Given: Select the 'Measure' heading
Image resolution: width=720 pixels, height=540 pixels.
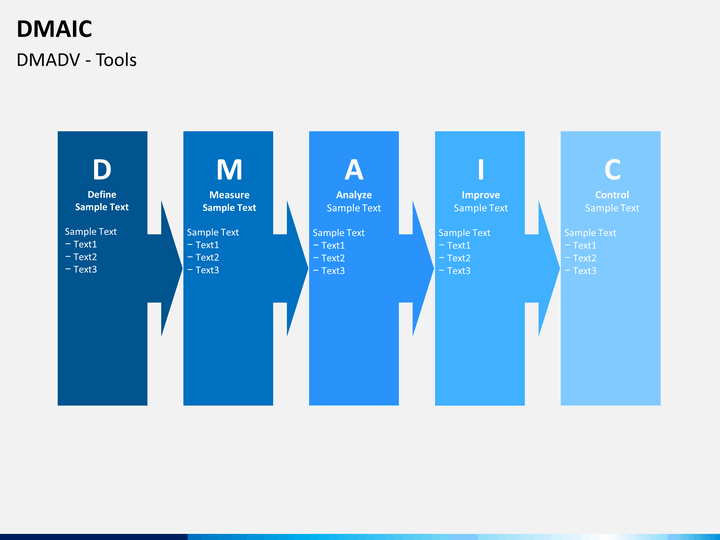Looking at the screenshot, I should point(229,195).
